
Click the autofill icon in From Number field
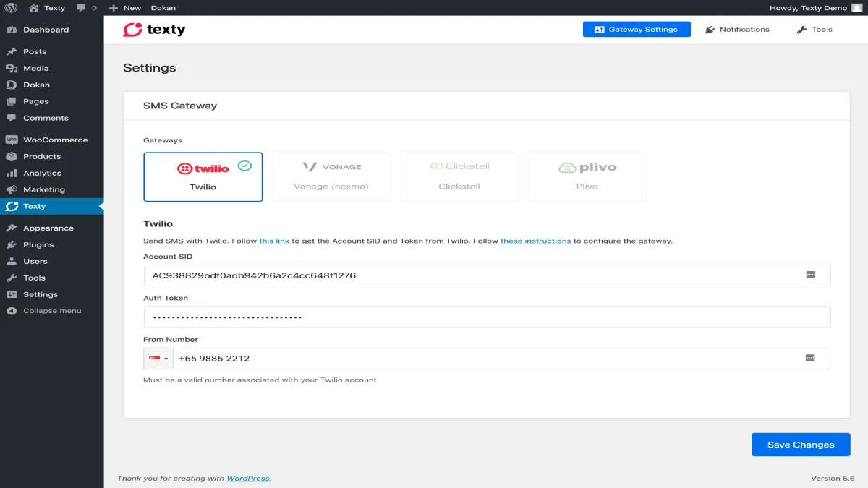[810, 358]
